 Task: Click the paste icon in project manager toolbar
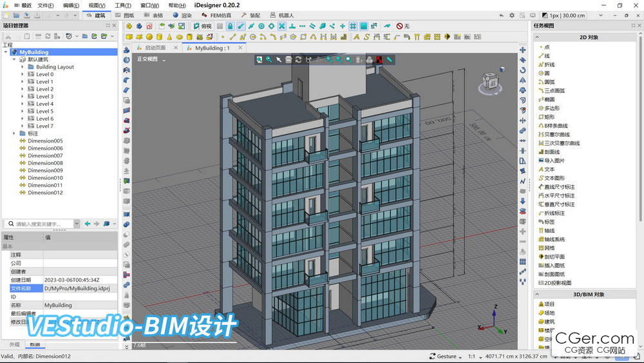tap(26, 36)
